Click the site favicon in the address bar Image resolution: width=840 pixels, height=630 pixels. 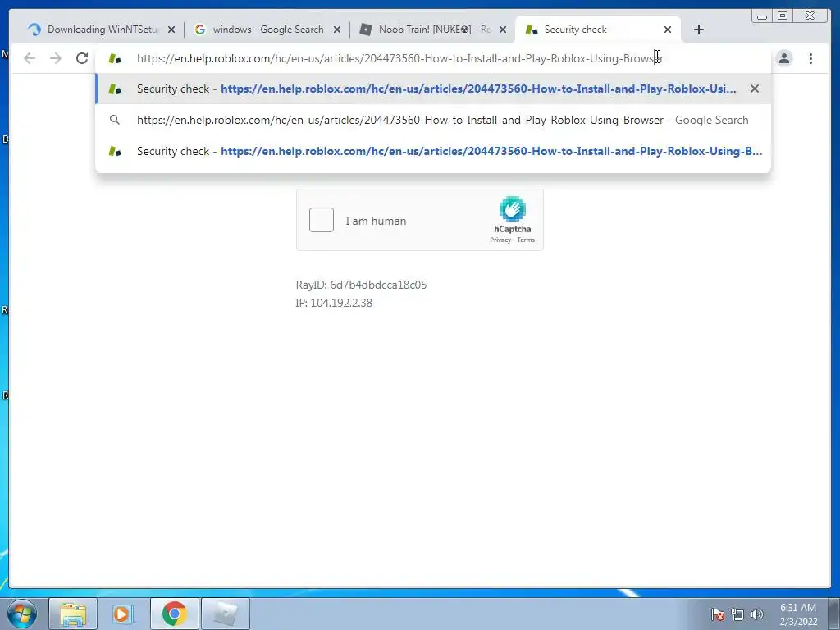click(115, 58)
